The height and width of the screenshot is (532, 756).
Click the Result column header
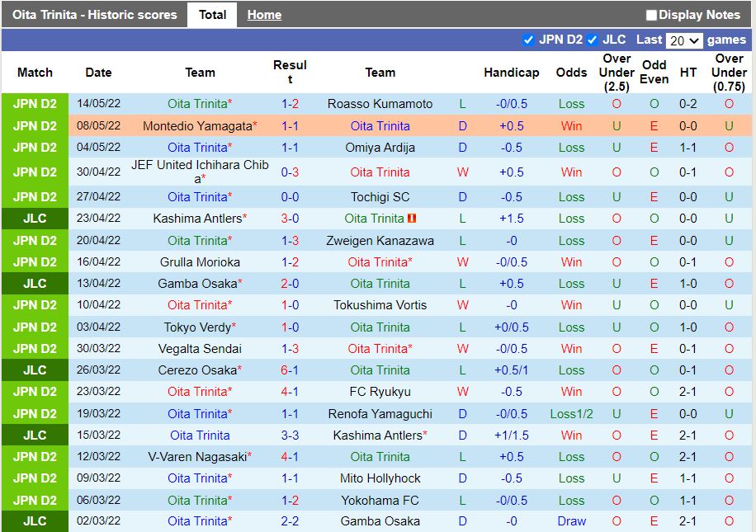coord(290,73)
